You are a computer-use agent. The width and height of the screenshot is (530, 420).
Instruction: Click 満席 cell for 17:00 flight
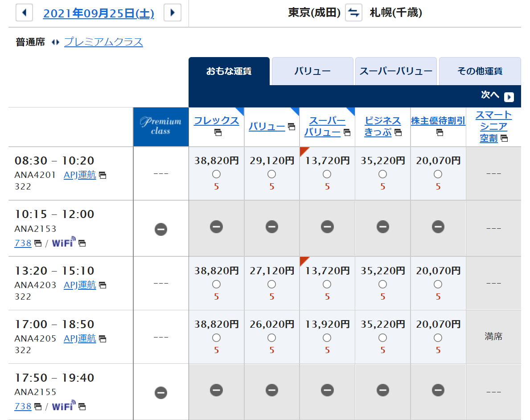(x=493, y=337)
